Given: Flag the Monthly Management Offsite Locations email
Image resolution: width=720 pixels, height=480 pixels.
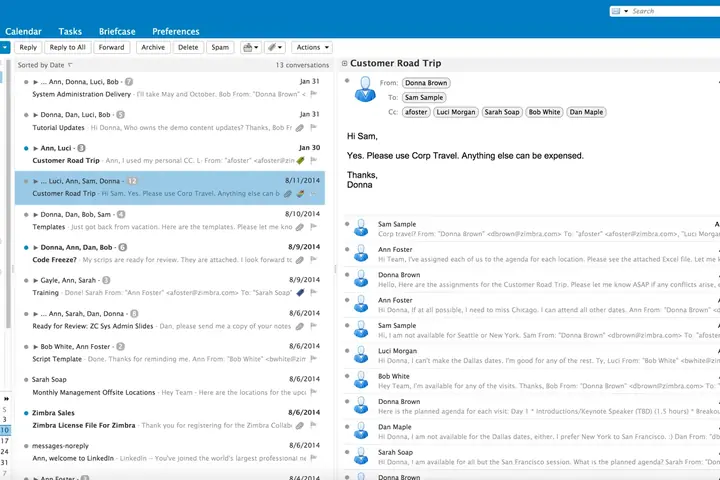Looking at the screenshot, I should point(314,392).
